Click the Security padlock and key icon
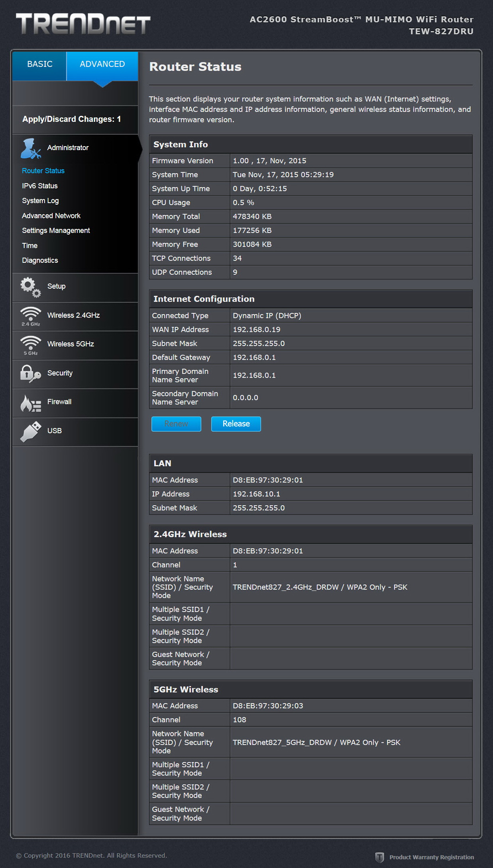The image size is (493, 868). pos(31,374)
